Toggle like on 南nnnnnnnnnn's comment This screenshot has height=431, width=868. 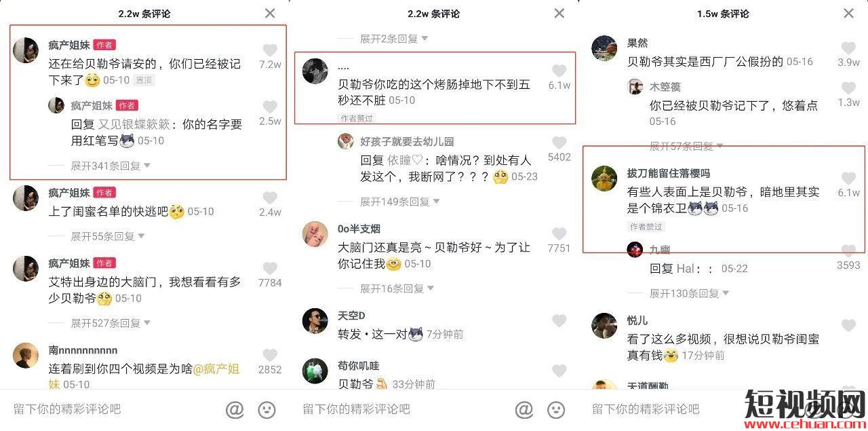(x=270, y=355)
